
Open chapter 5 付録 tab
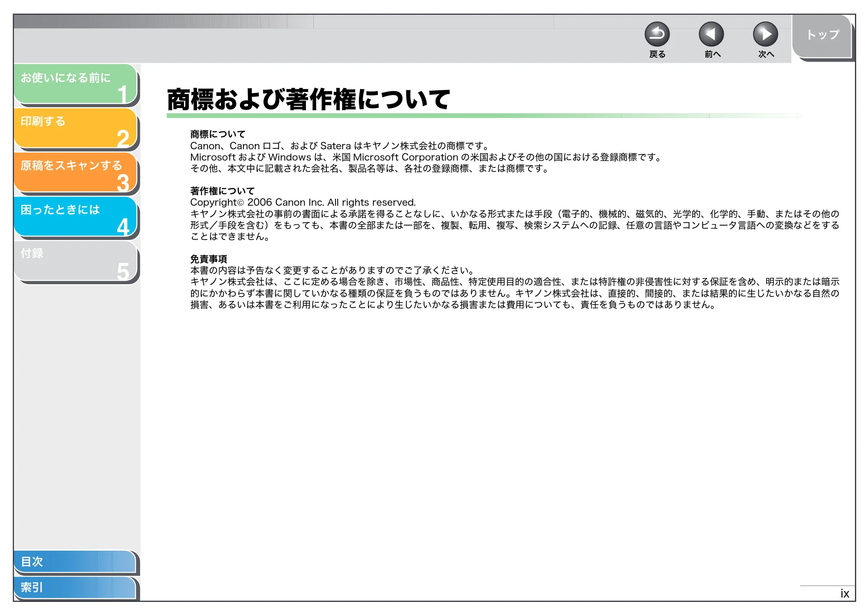[x=76, y=261]
